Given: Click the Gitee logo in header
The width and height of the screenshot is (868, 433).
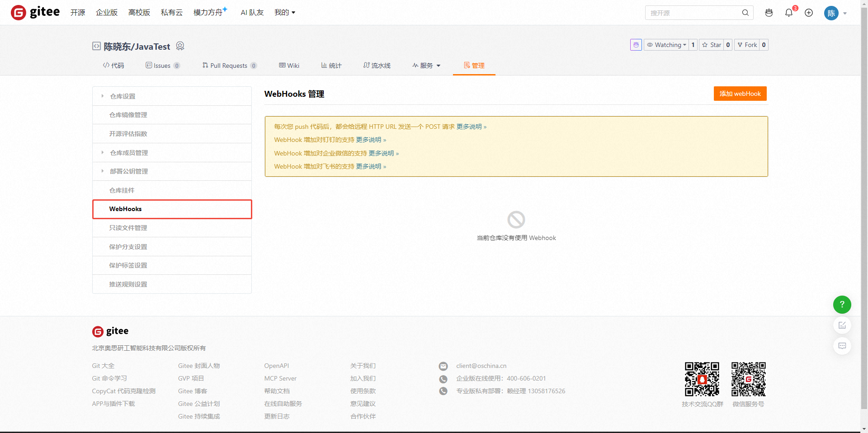Looking at the screenshot, I should [35, 12].
